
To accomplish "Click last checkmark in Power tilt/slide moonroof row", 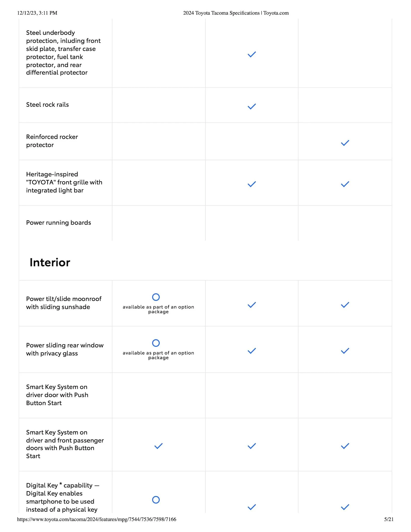I will pos(345,305).
